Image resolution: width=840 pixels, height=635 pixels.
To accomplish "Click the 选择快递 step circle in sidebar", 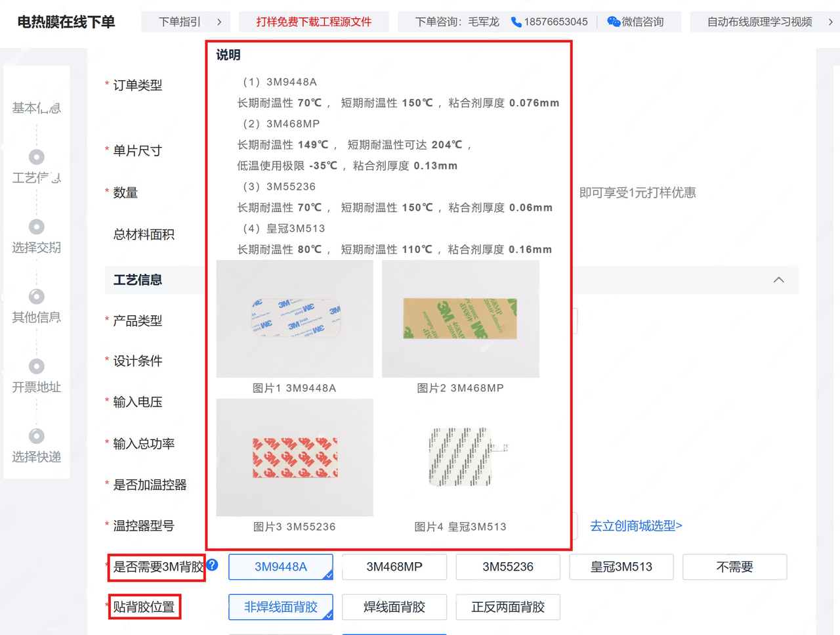I will point(37,436).
